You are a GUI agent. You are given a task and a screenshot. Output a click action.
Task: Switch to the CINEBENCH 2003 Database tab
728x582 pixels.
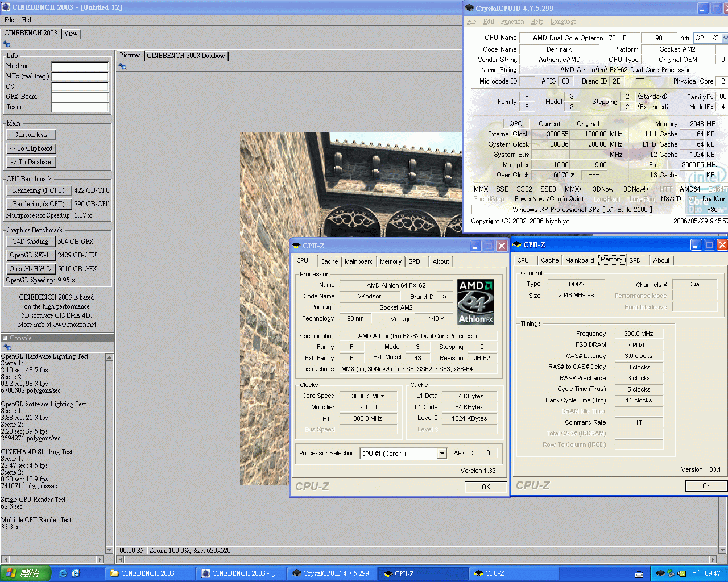point(187,56)
